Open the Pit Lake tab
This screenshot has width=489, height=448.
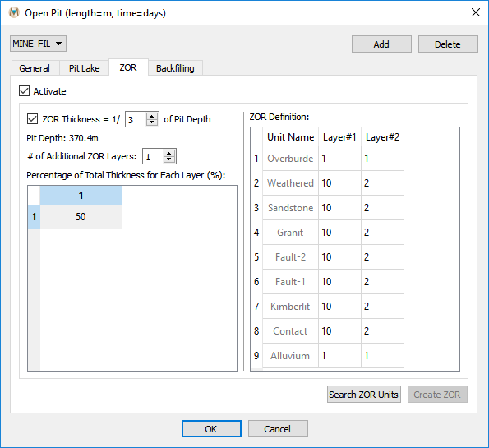coord(84,68)
